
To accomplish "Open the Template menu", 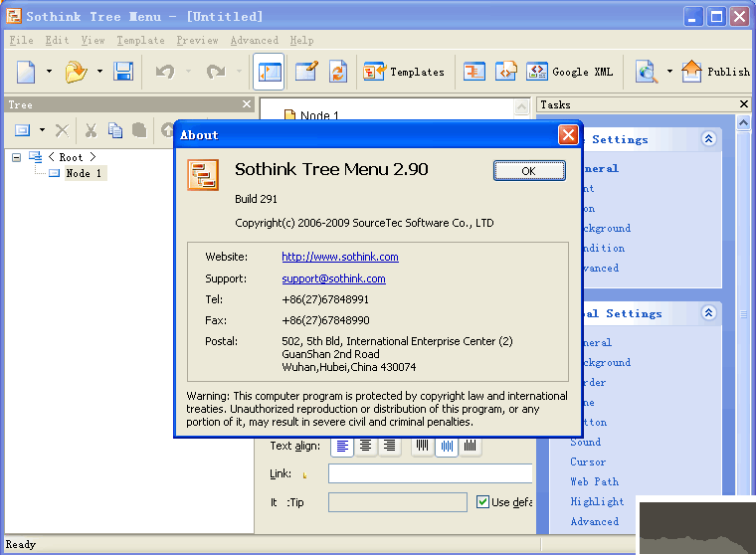I will [140, 41].
